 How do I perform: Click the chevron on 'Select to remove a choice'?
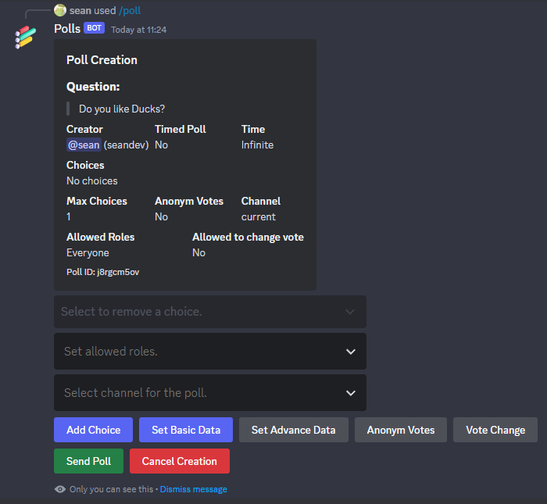coord(350,312)
